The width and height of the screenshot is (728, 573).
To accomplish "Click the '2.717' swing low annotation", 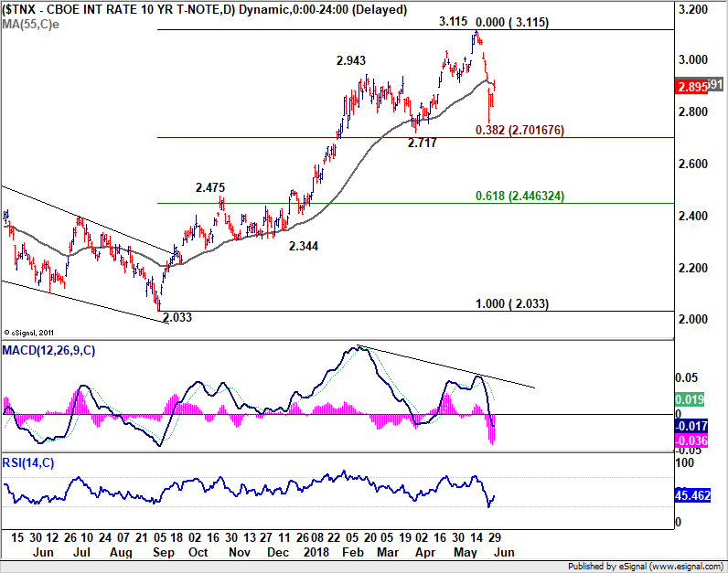I will click(x=422, y=143).
